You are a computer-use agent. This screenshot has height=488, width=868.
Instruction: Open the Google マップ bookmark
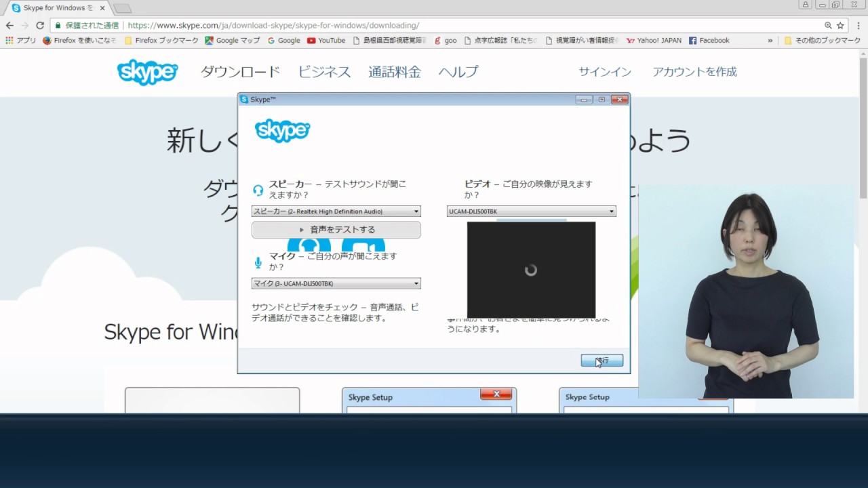click(233, 41)
